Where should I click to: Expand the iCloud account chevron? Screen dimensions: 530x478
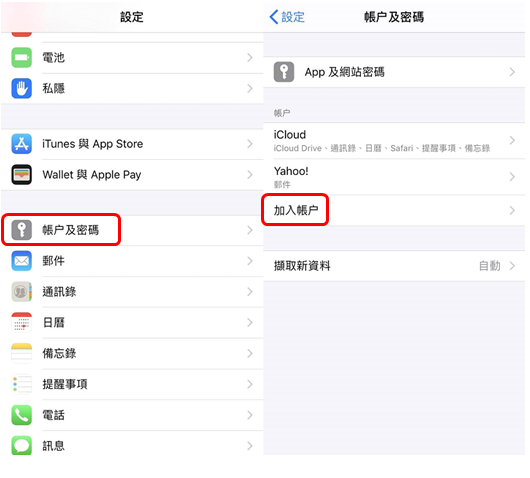(512, 140)
